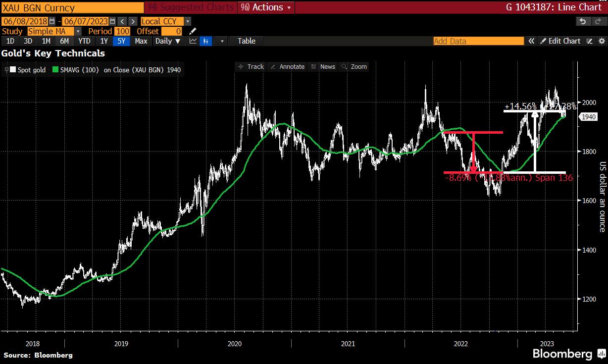Activate the Track crosshair tool
The height and width of the screenshot is (364, 608).
point(251,66)
